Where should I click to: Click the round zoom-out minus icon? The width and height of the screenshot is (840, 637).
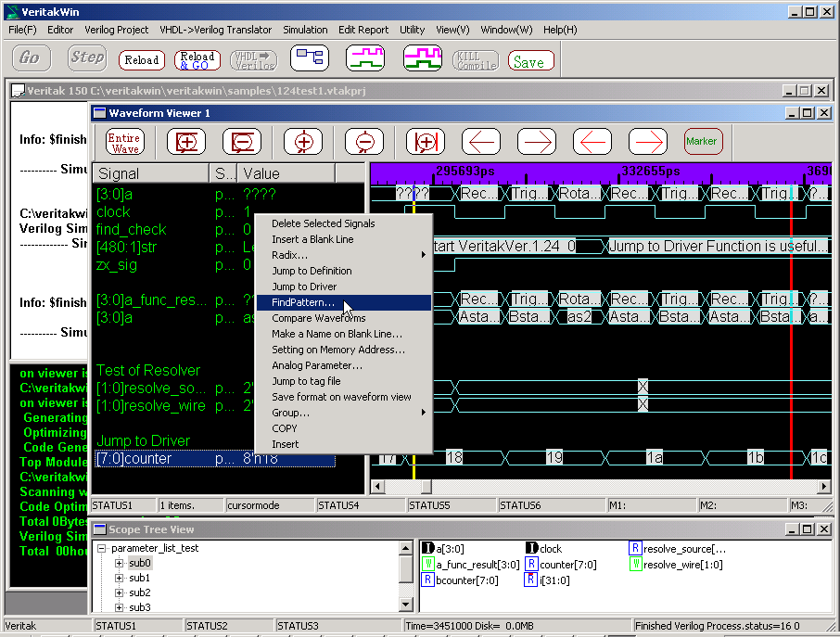[x=364, y=142]
